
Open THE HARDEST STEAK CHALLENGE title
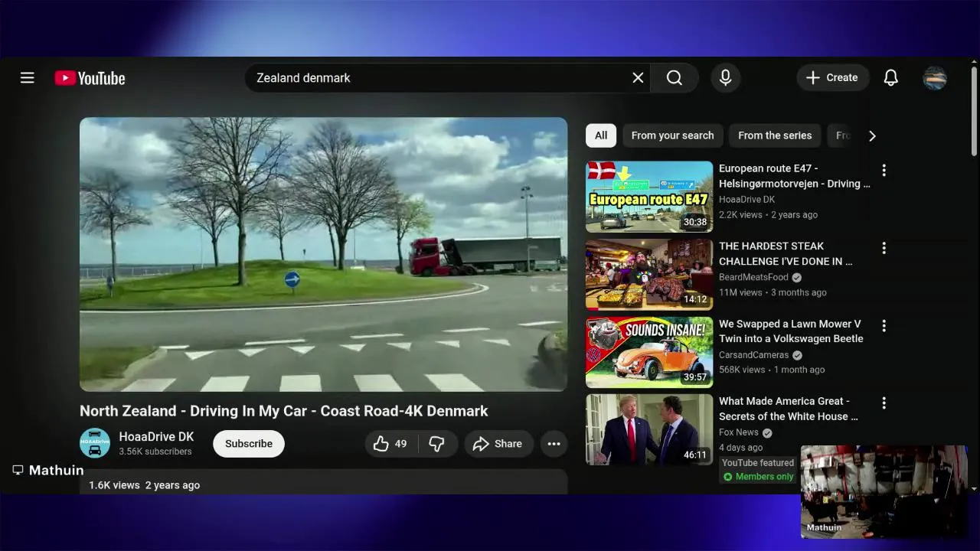coord(786,253)
